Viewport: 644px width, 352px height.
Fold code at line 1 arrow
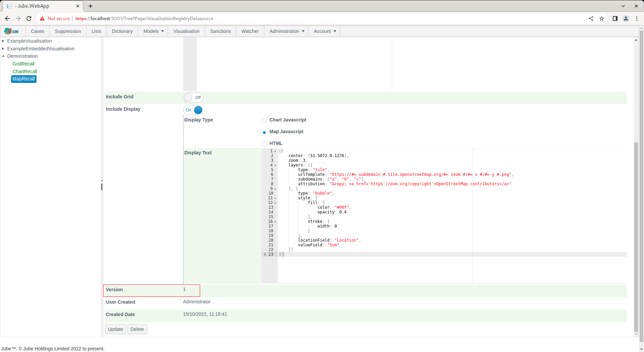tap(275, 151)
